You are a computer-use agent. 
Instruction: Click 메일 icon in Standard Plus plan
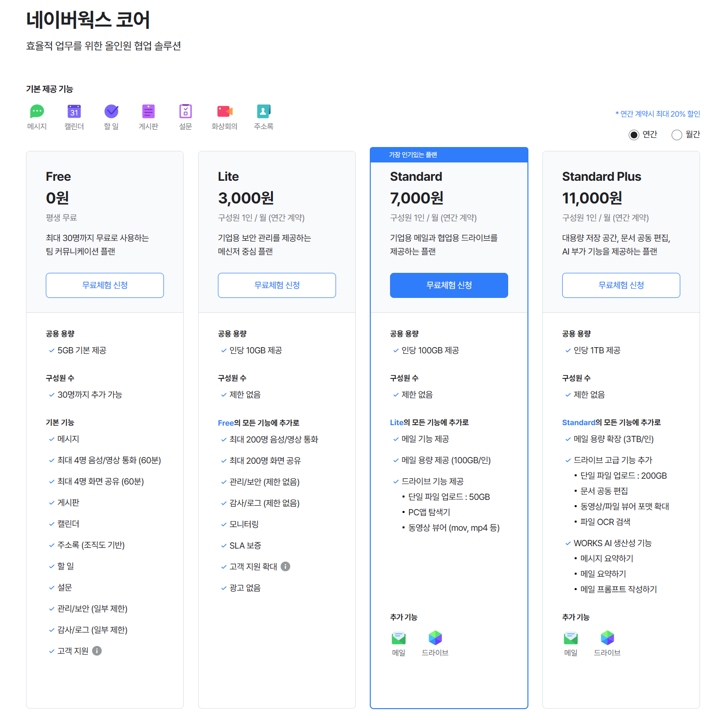pos(571,638)
